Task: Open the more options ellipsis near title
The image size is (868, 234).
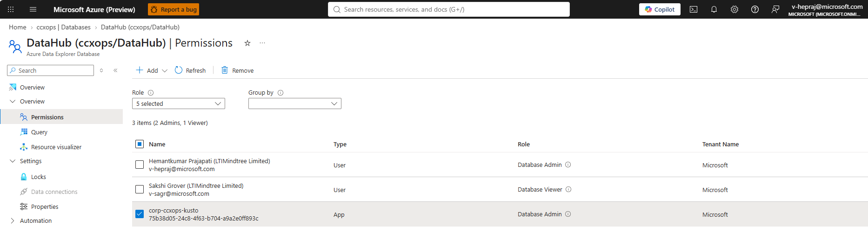Action: pos(262,43)
